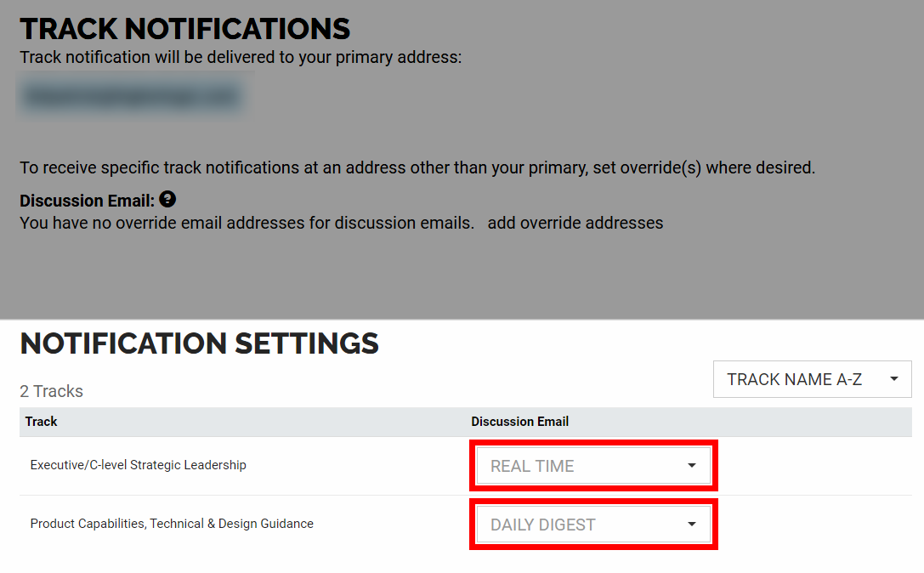The height and width of the screenshot is (573, 924).
Task: Click the TRACK NOTIFICATIONS heading
Action: coord(185,29)
